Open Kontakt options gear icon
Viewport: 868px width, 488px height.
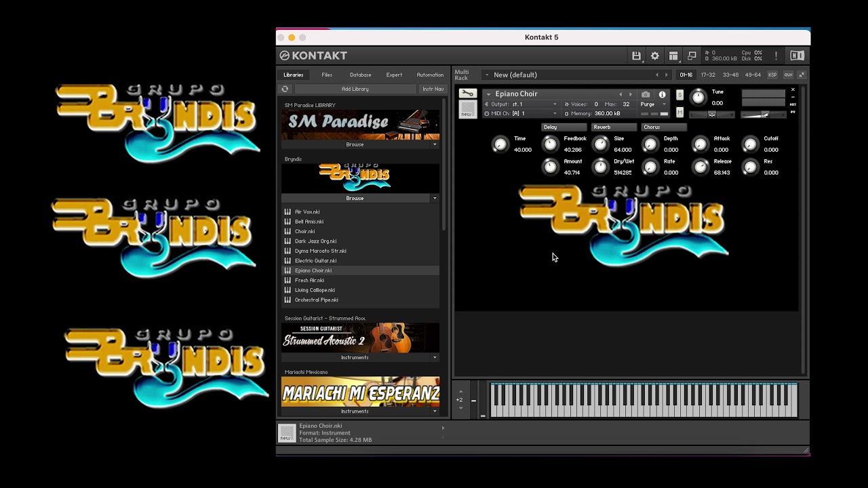[x=654, y=56]
